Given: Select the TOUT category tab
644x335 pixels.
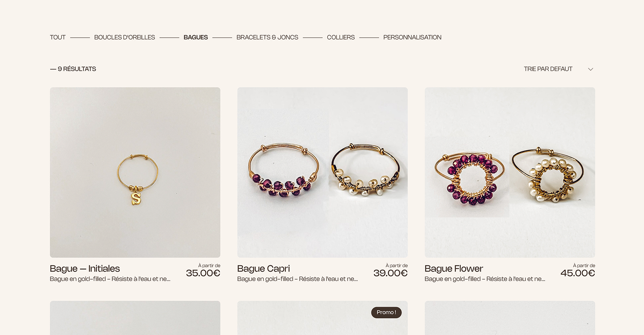Looking at the screenshot, I should point(58,38).
